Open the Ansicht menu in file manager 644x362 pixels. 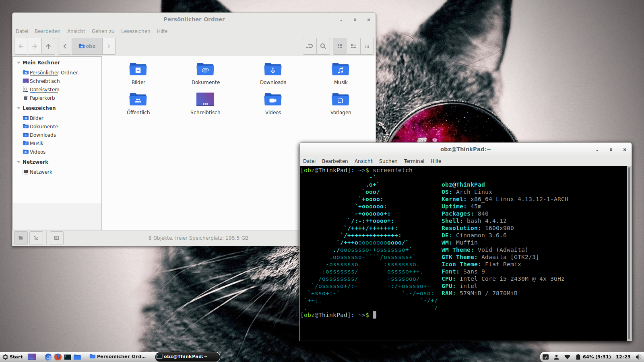76,31
